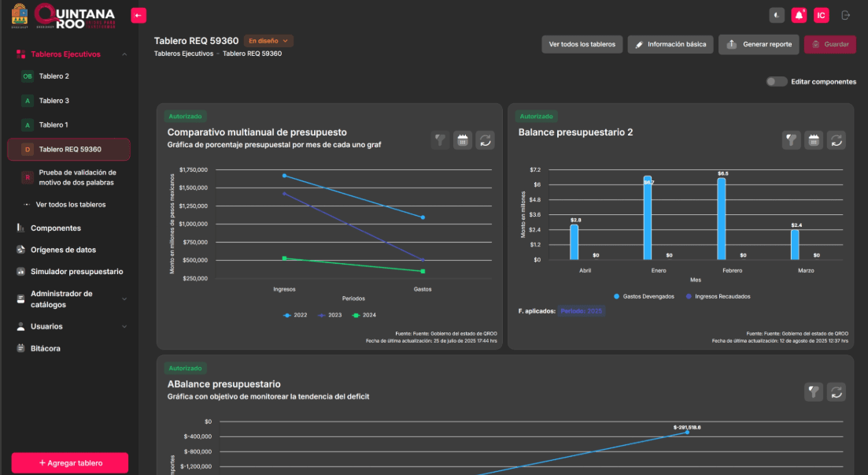Image resolution: width=868 pixels, height=475 pixels.
Task: Open calendar on Balance presupuestario 2 chart
Action: point(814,140)
